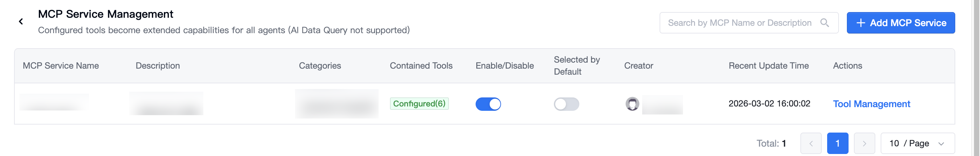Turn on the Selected by Default switch
This screenshot has width=980, height=156.
pos(567,104)
